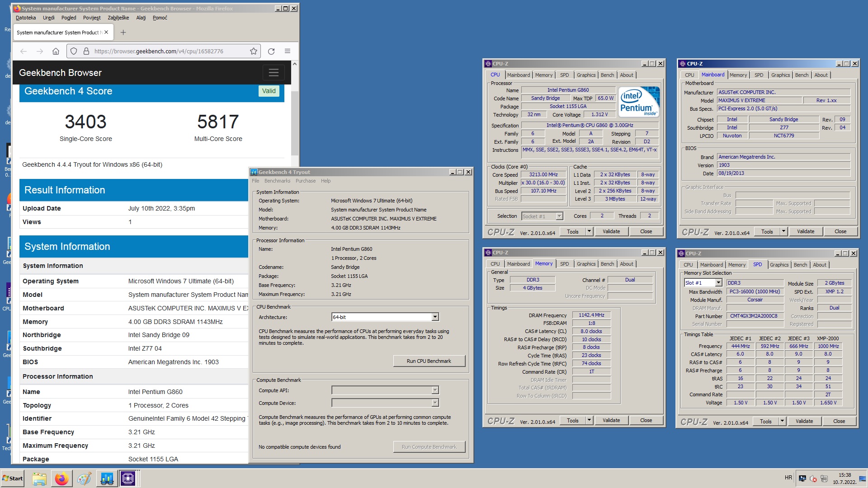Open the Povijest menu in Firefox
Image resolution: width=868 pixels, height=488 pixels.
tap(92, 18)
